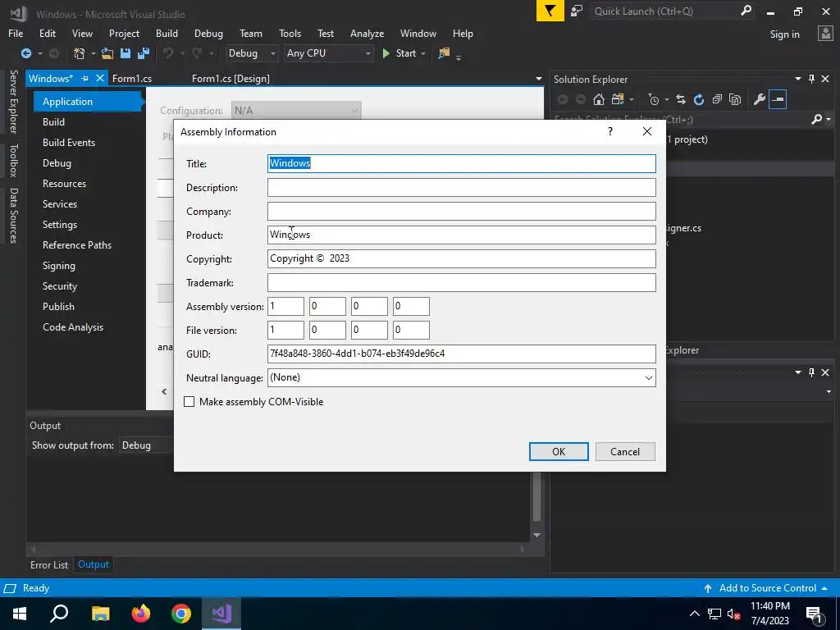Click the yellow notifications flag icon
This screenshot has height=630, width=840.
tap(550, 11)
